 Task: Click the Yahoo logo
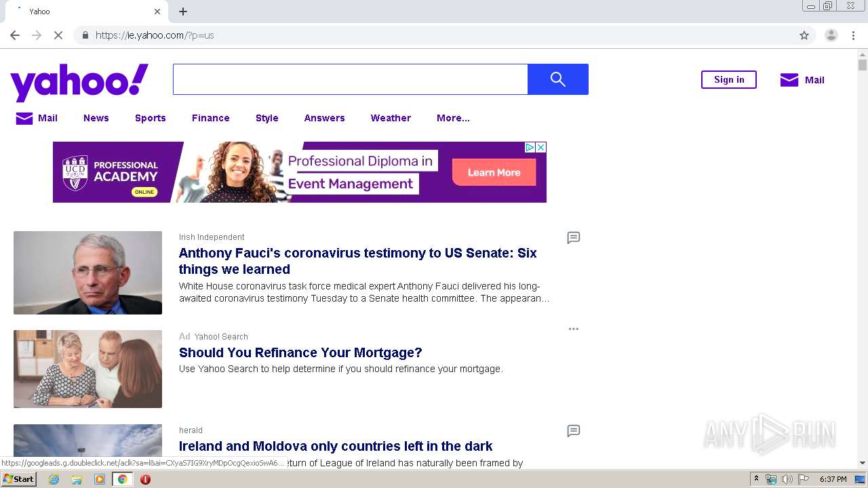coord(79,82)
